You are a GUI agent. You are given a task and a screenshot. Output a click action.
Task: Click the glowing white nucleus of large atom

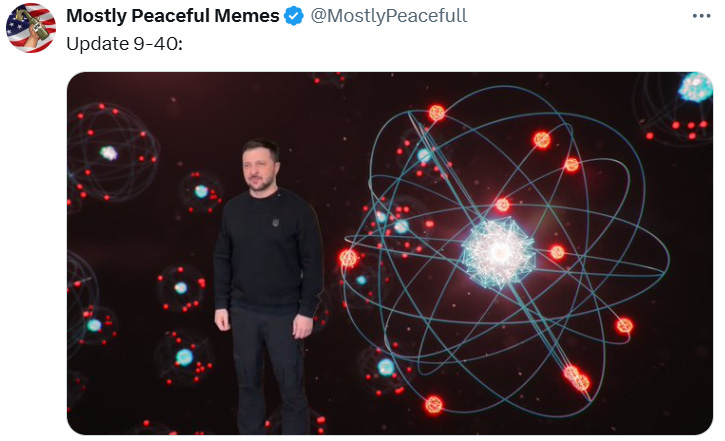(x=498, y=252)
